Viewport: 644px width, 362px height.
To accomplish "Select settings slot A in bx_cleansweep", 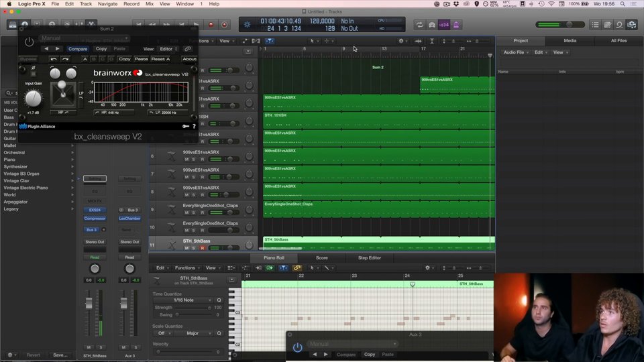I will pos(85,59).
